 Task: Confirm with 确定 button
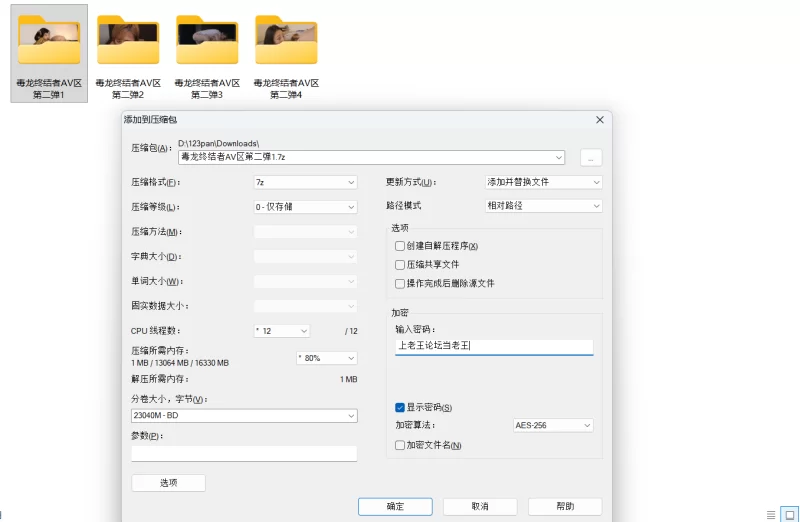[395, 506]
